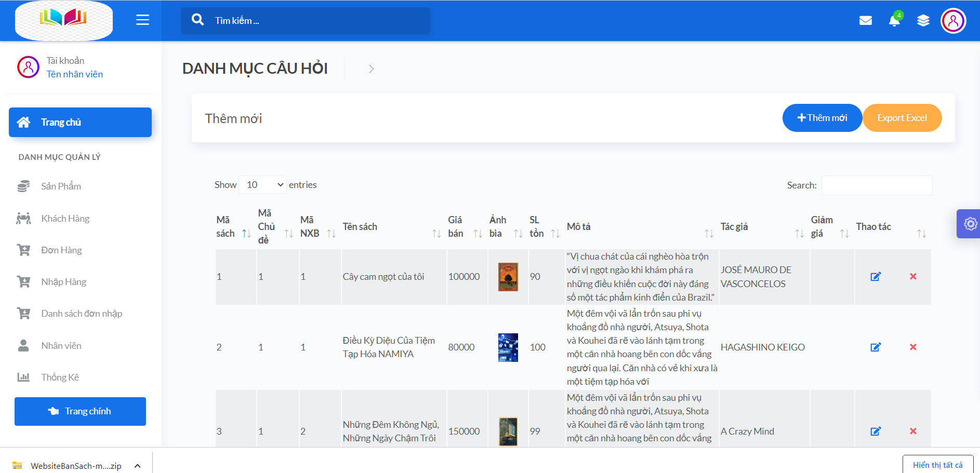Image resolution: width=980 pixels, height=473 pixels.
Task: Sort books by Tên sách
Action: tap(436, 233)
